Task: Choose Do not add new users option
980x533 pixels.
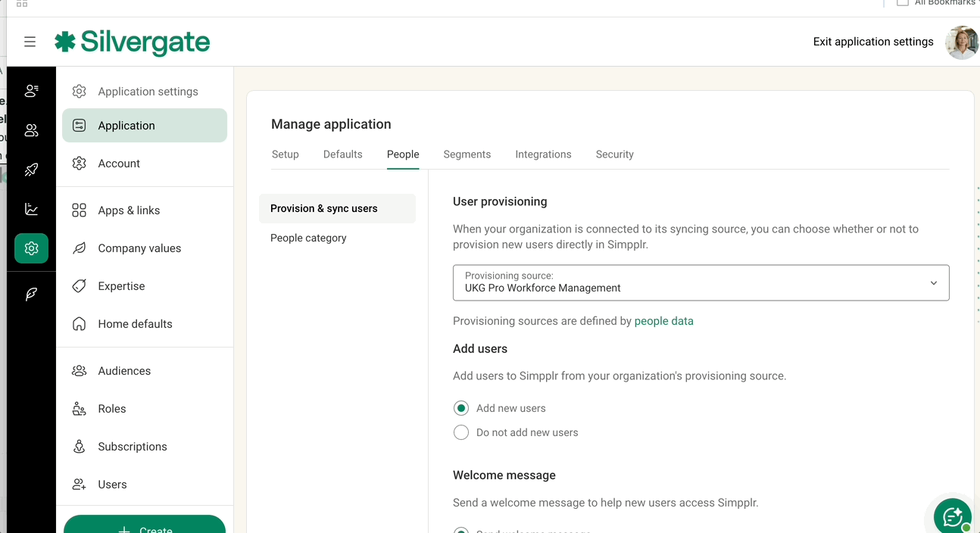Action: 461,432
